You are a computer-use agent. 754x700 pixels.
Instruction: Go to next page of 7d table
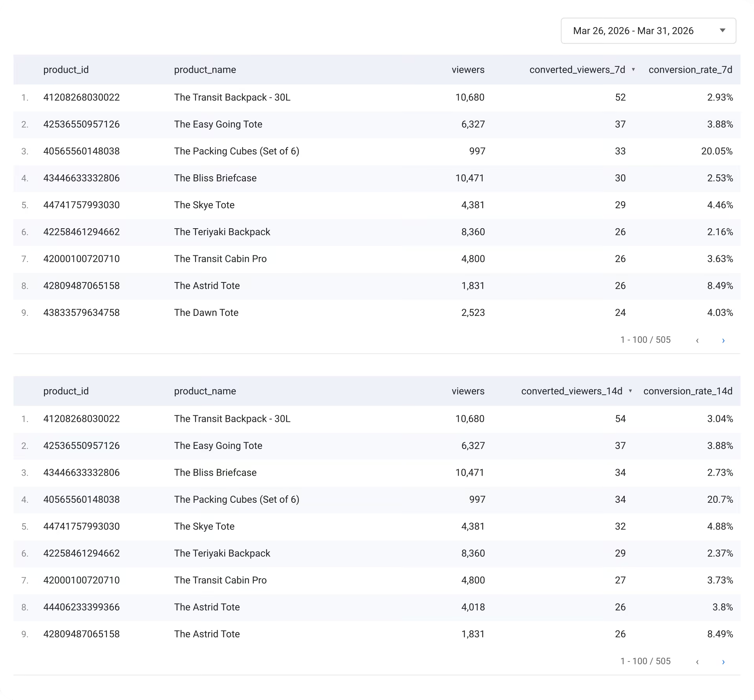coord(723,340)
